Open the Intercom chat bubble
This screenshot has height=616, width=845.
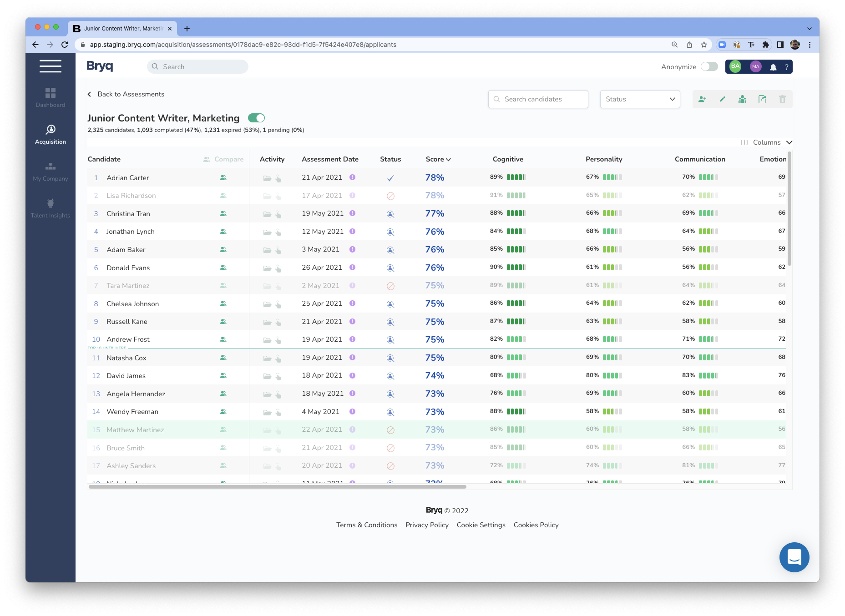point(794,557)
